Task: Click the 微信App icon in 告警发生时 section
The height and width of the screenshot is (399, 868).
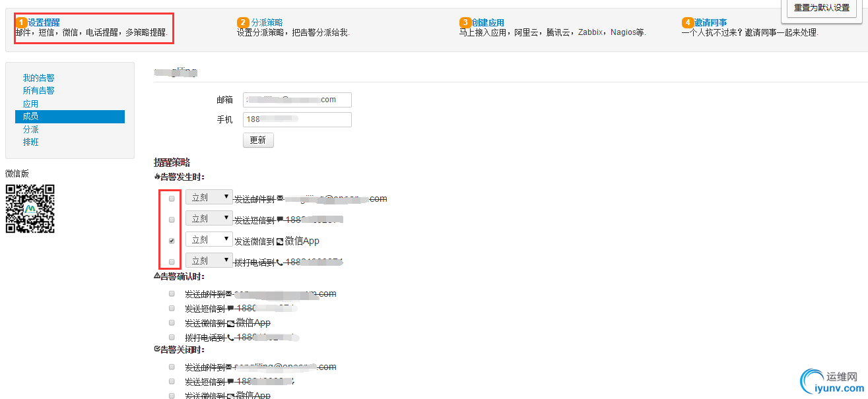Action: point(281,241)
